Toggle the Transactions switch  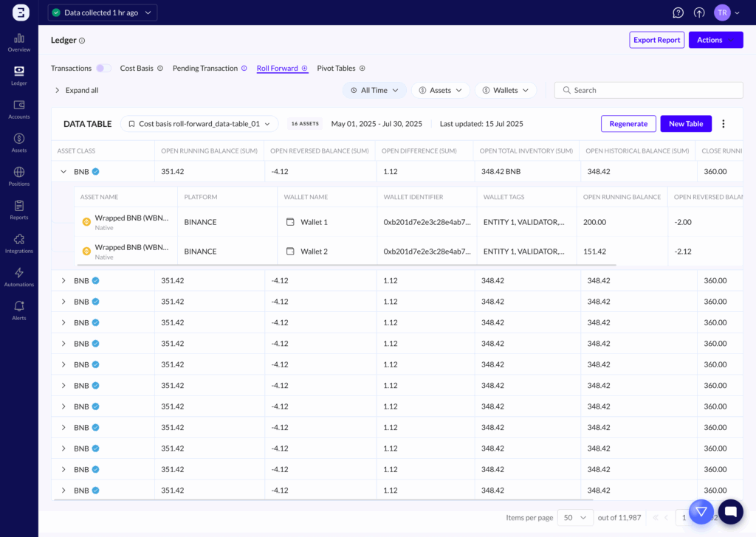point(103,69)
